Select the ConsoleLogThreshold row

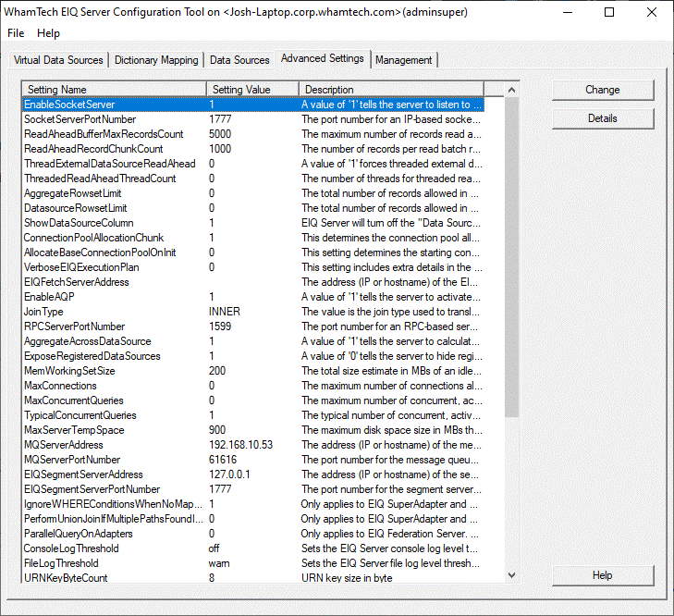pos(253,548)
